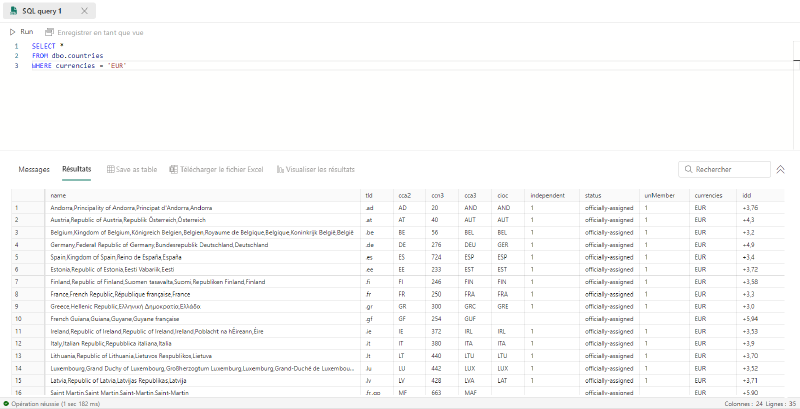Click the tld column header
Screen dimensions: 800x409
(378, 195)
